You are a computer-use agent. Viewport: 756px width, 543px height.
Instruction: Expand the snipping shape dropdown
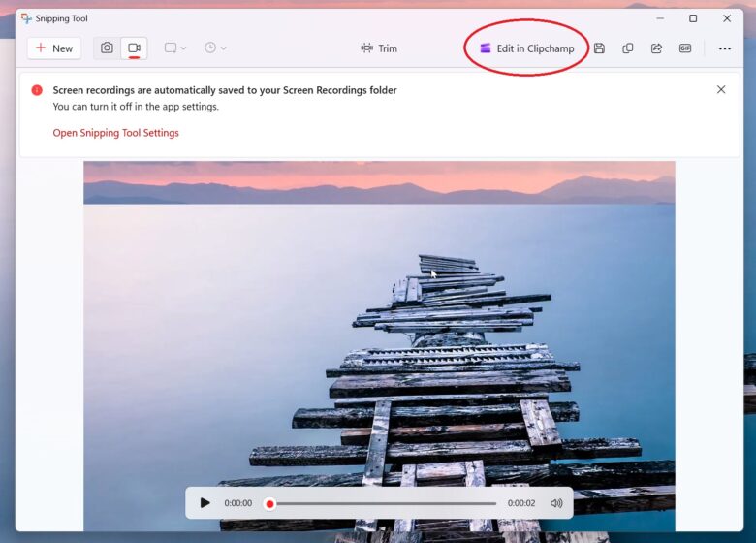coord(175,48)
